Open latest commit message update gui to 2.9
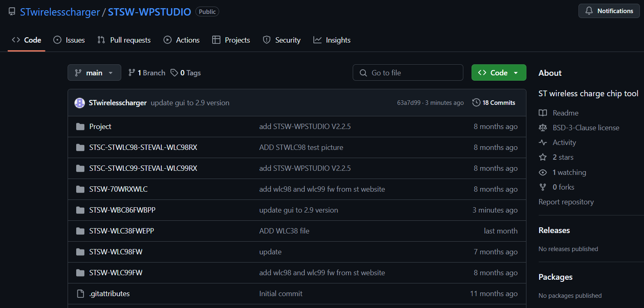Screen dimensions: 644x308 [190, 103]
